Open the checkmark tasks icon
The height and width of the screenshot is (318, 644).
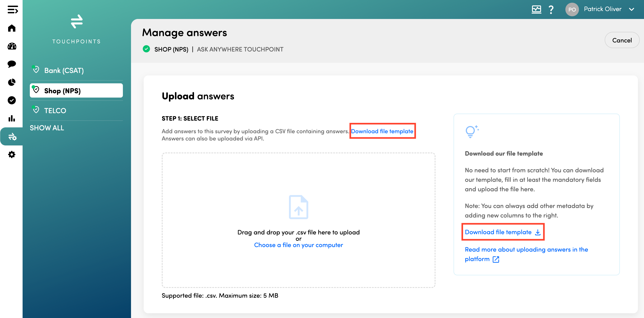pos(12,100)
